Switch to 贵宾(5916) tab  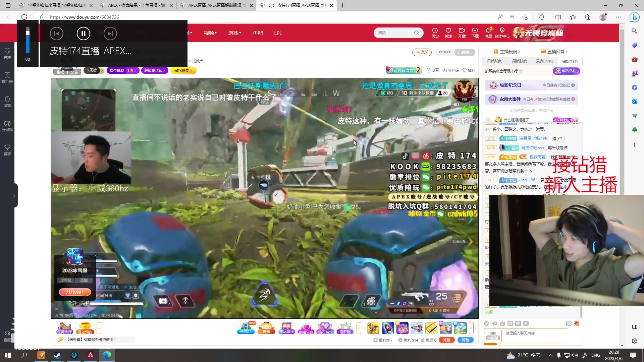tap(545, 61)
